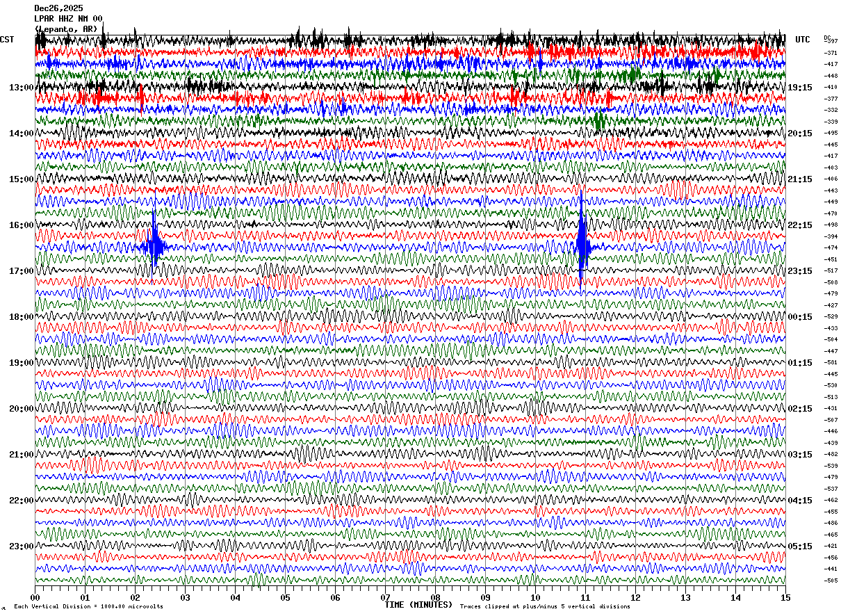Image resolution: width=841 pixels, height=616 pixels.
Task: Click the 22:15 UTC time label
Action: (800, 225)
